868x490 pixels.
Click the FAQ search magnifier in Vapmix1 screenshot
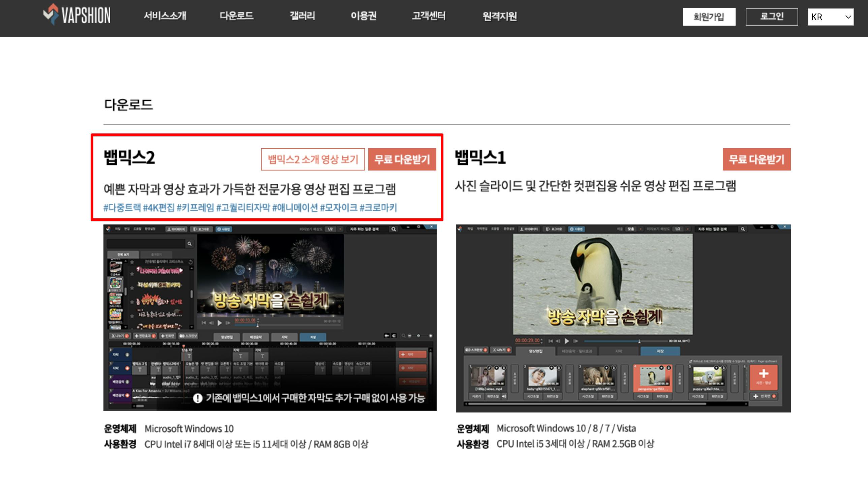coord(743,229)
